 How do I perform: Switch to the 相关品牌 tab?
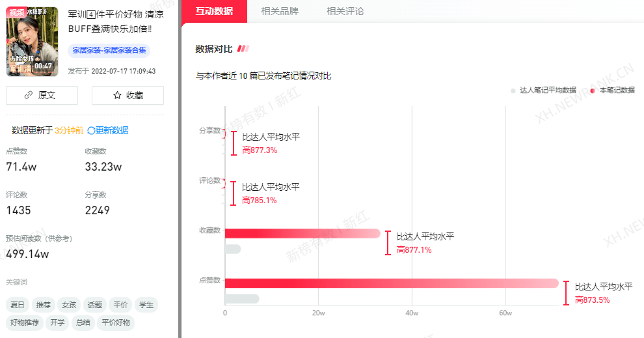coord(280,11)
